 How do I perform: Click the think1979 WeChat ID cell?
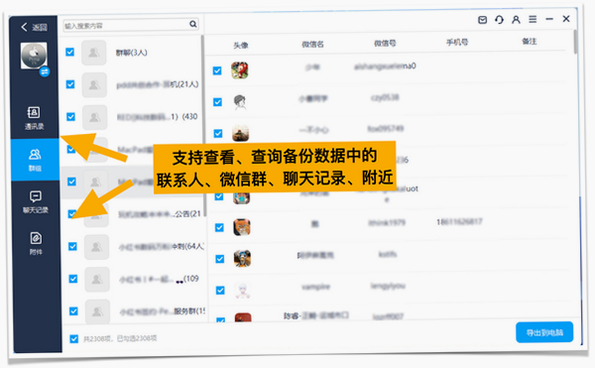point(387,222)
